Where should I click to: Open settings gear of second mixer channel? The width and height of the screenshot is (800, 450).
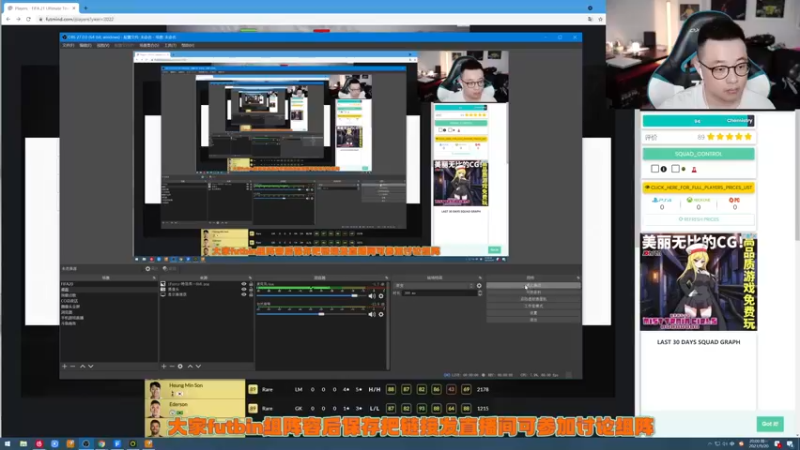(381, 314)
